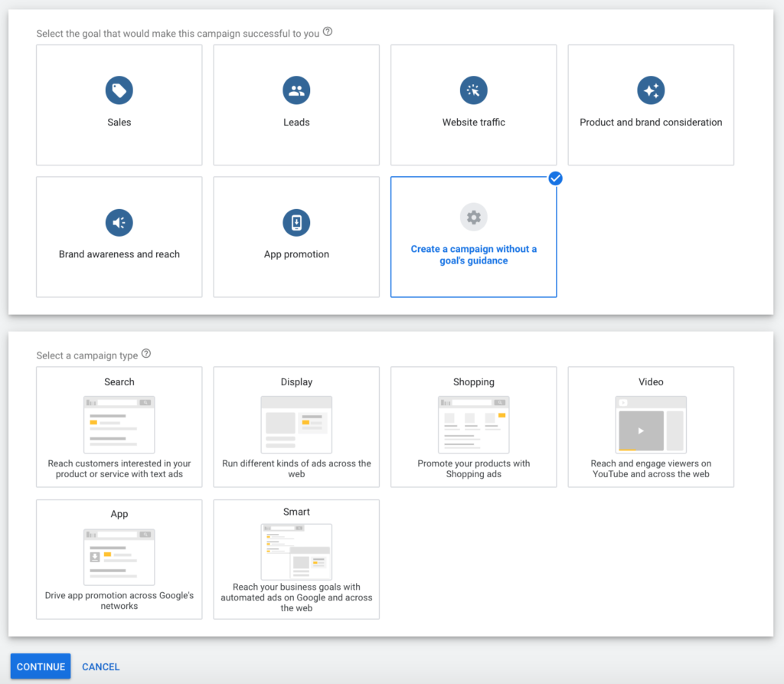This screenshot has width=784, height=684.
Task: Click the Shopping campaign illustration
Action: 473,425
